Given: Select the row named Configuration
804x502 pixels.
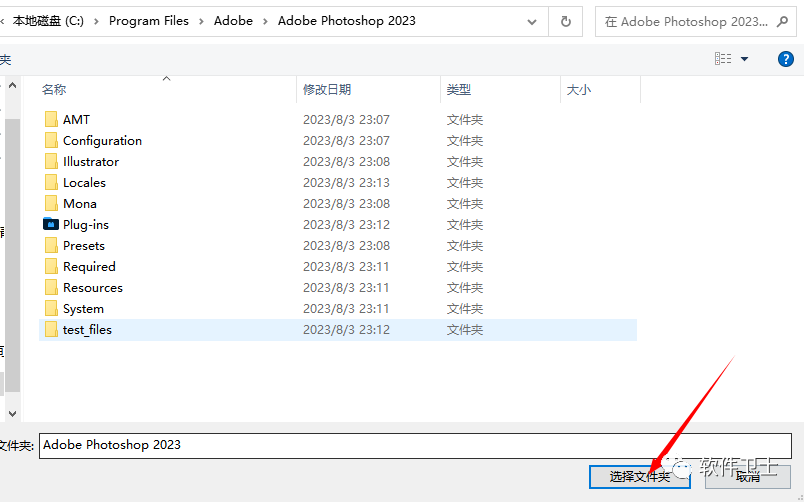Looking at the screenshot, I should tap(337, 140).
